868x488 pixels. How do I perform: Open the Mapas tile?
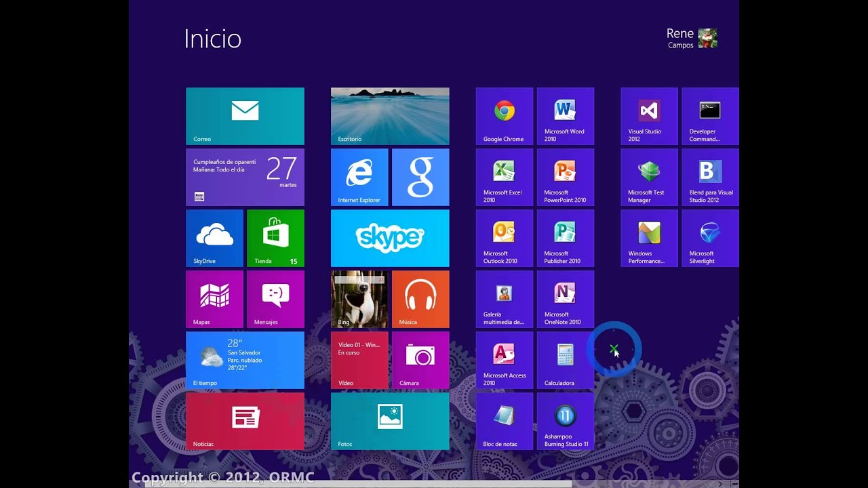point(214,299)
